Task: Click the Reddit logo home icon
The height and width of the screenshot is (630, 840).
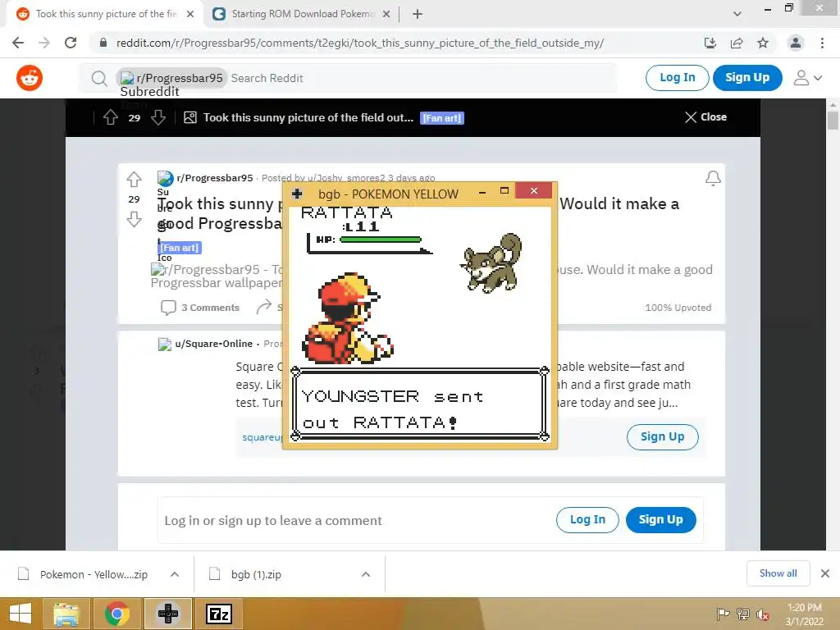Action: 30,78
